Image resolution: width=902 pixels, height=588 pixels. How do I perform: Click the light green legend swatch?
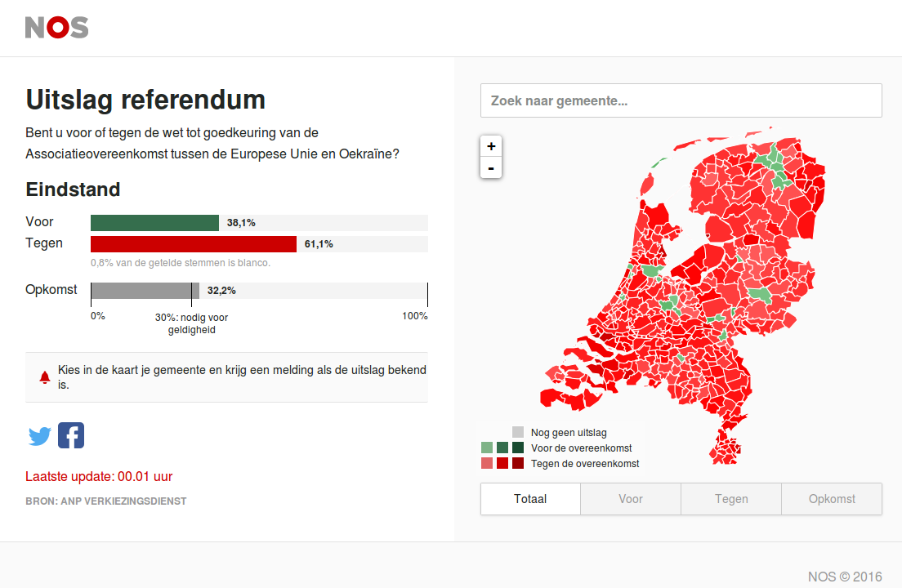click(487, 448)
